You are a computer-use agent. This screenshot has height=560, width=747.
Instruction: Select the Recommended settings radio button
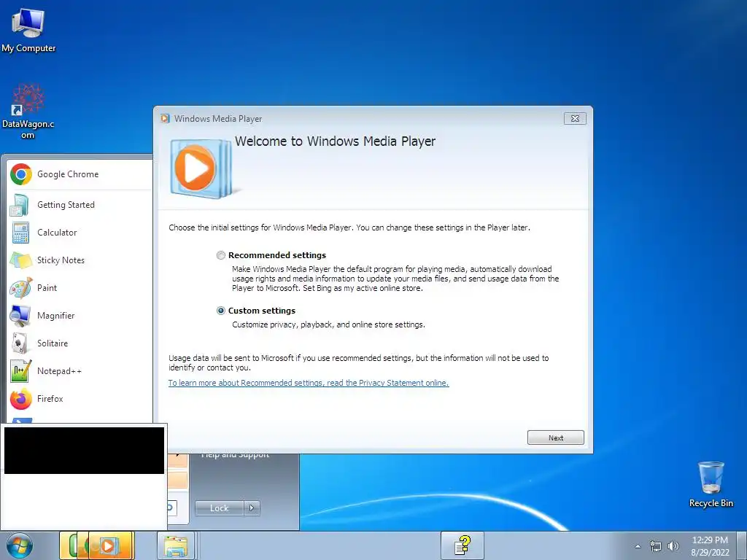click(x=220, y=255)
